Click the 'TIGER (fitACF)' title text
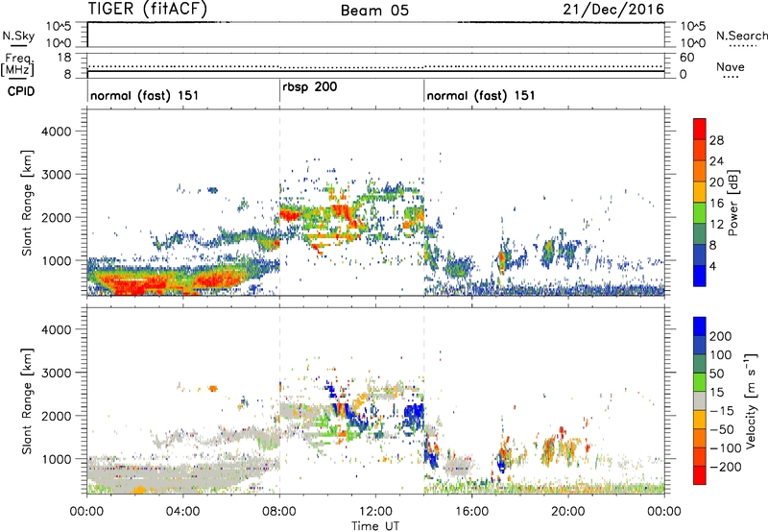Image resolution: width=768 pixels, height=532 pixels. coord(148,9)
